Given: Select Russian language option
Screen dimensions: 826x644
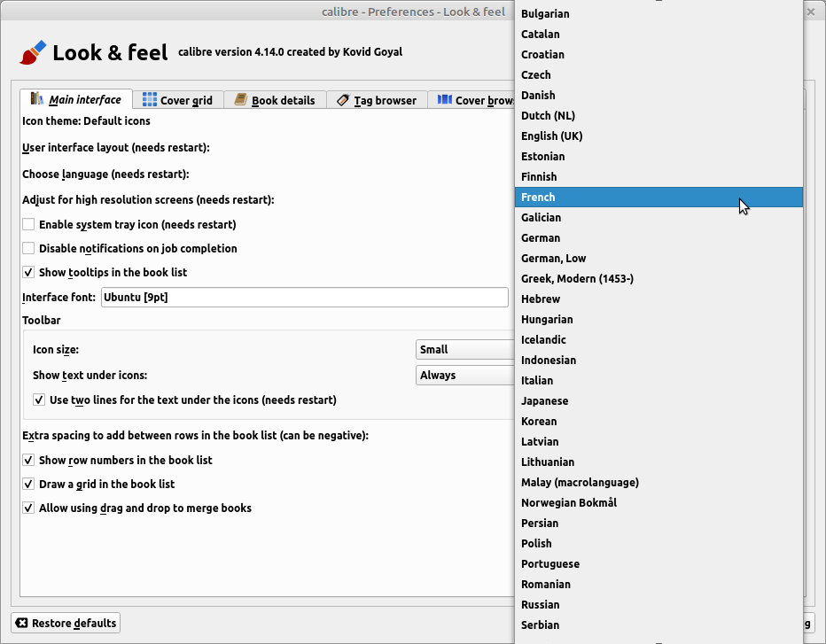Looking at the screenshot, I should (658, 604).
